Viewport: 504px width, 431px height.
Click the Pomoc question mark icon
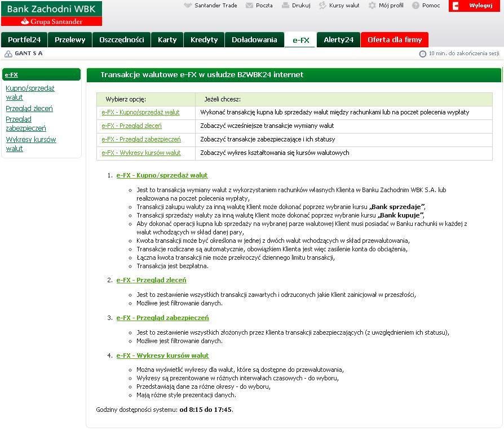coord(415,6)
